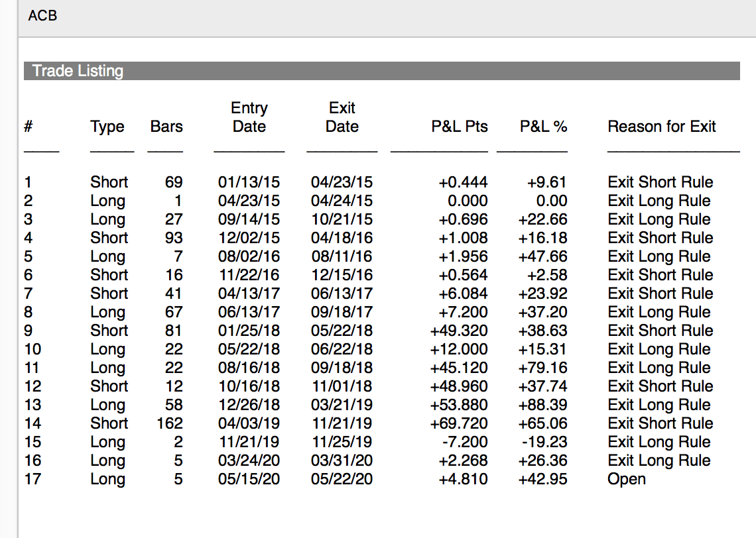This screenshot has height=538, width=756.
Task: Click the Reason for Exit column header
Action: 662,127
